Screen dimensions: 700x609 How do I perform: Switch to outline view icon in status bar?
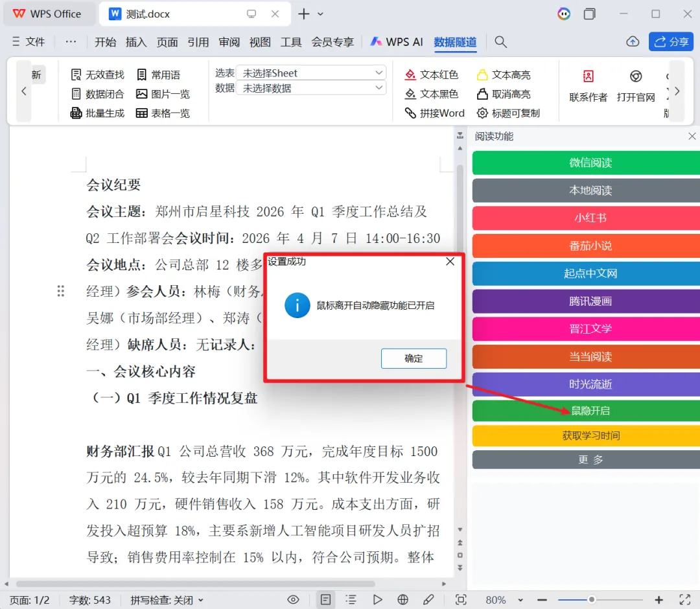(351, 600)
